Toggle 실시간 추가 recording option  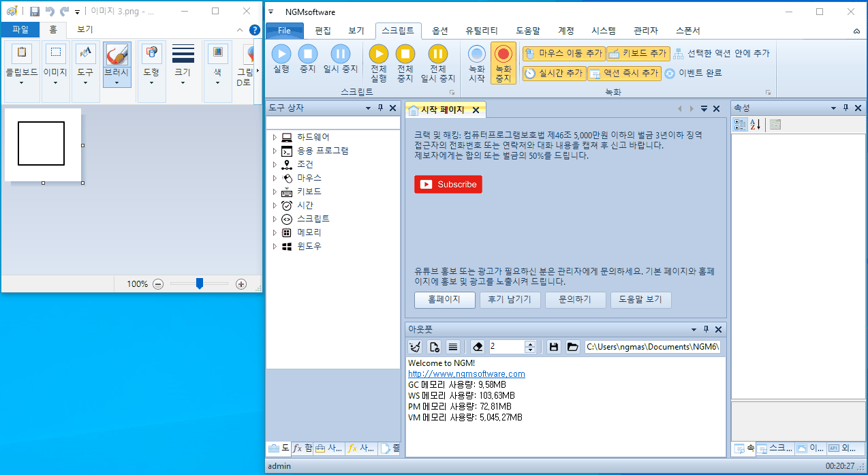tap(554, 73)
